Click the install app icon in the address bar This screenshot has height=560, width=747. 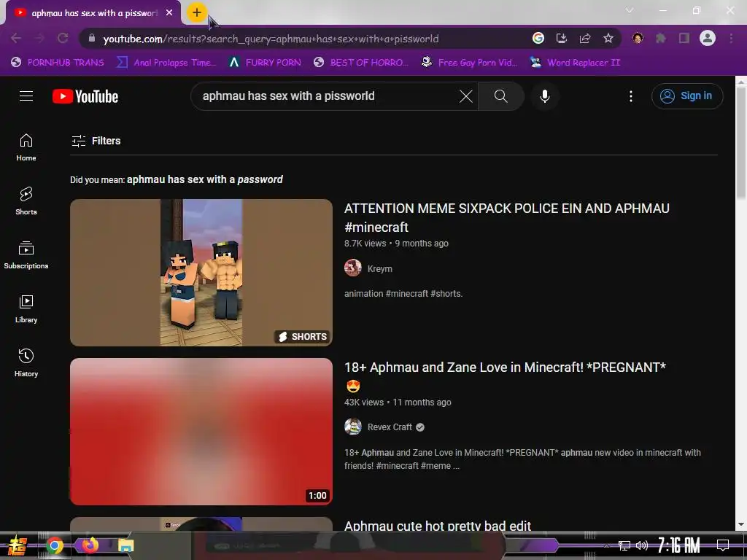(562, 38)
